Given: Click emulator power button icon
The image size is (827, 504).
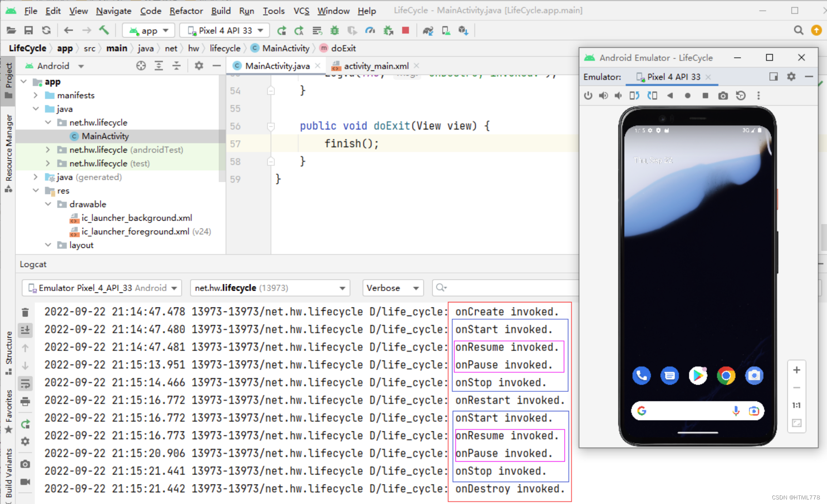Looking at the screenshot, I should click(588, 95).
